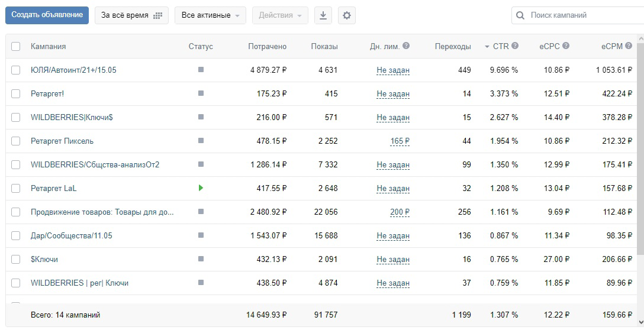This screenshot has width=644, height=330.
Task: Tick the select-all checkbox in header row
Action: coord(15,46)
